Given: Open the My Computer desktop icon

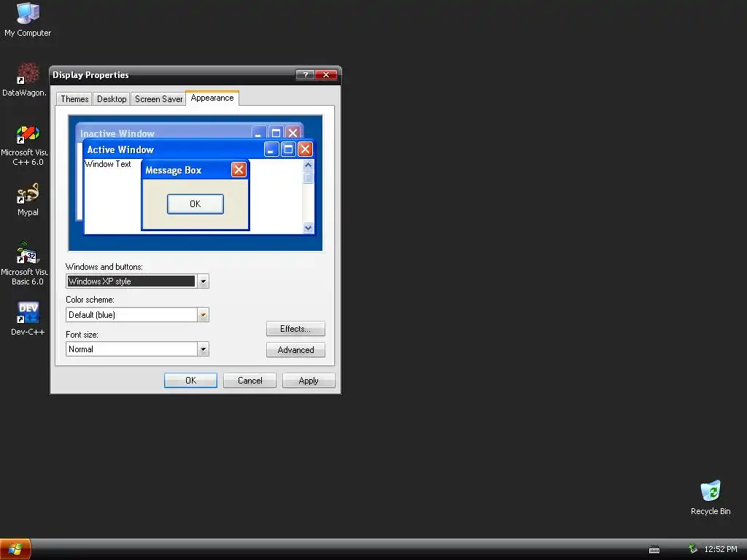Looking at the screenshot, I should [x=28, y=20].
